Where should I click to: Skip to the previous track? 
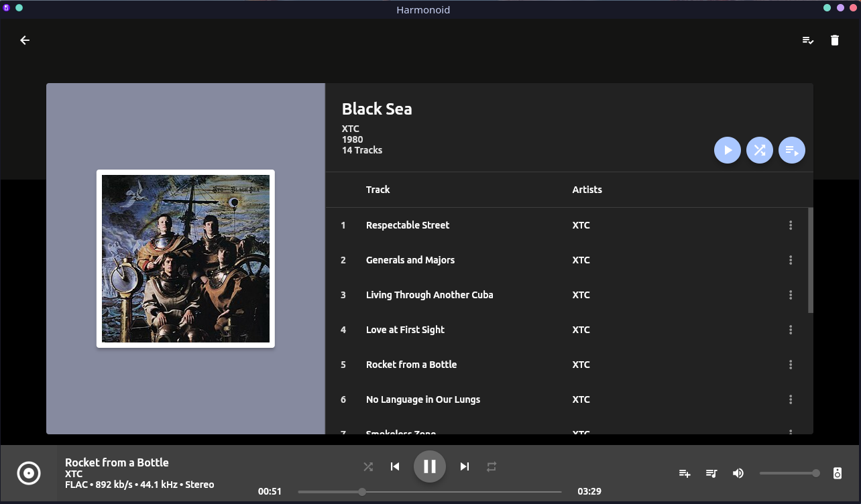(395, 466)
